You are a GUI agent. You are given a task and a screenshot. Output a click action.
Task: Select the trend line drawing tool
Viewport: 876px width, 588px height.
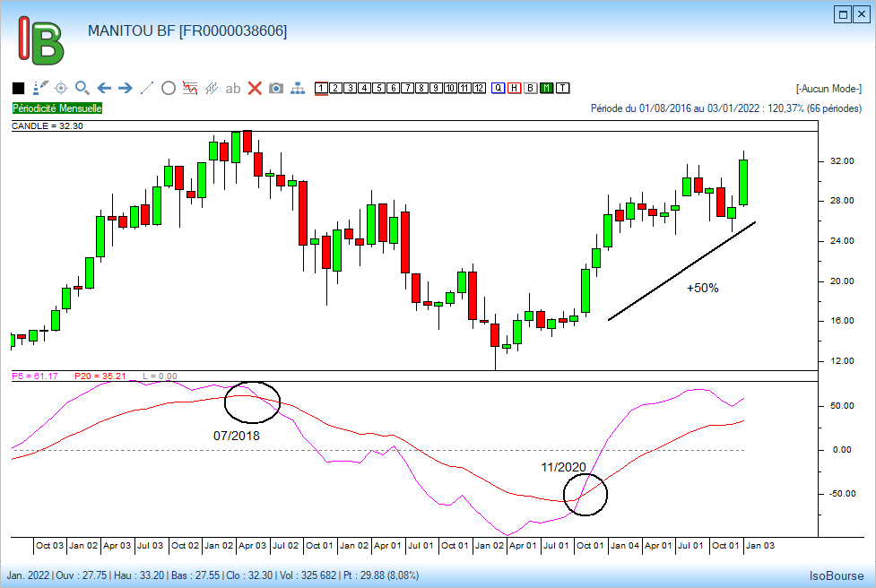[x=147, y=88]
